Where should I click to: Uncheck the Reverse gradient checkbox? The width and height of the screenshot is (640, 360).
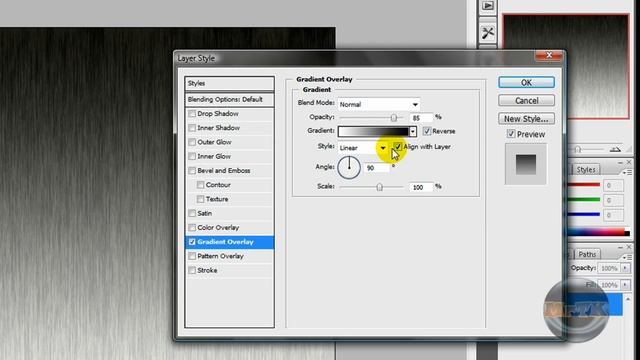[427, 131]
